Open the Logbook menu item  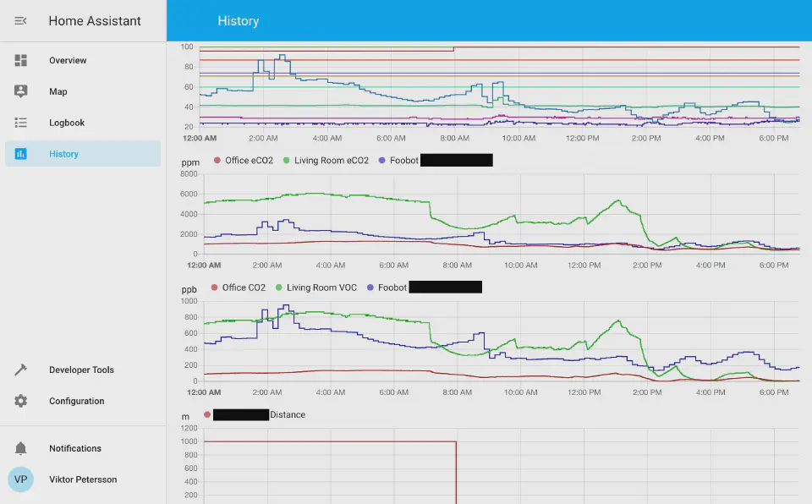coord(67,123)
